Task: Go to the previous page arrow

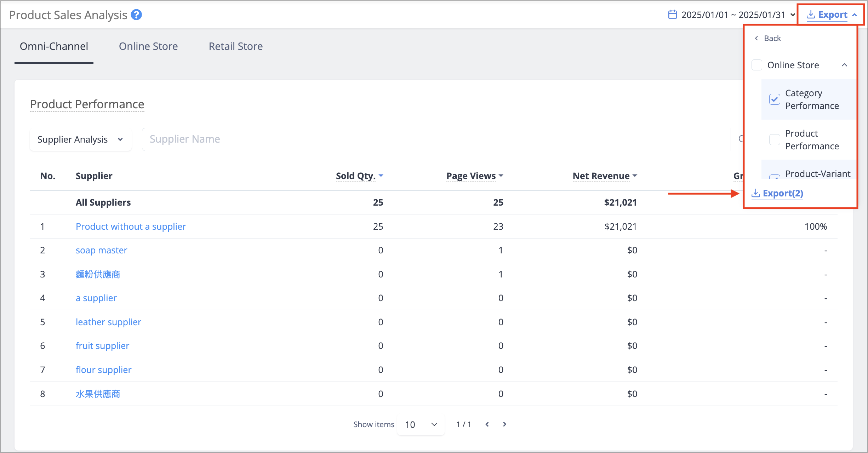Action: tap(487, 424)
